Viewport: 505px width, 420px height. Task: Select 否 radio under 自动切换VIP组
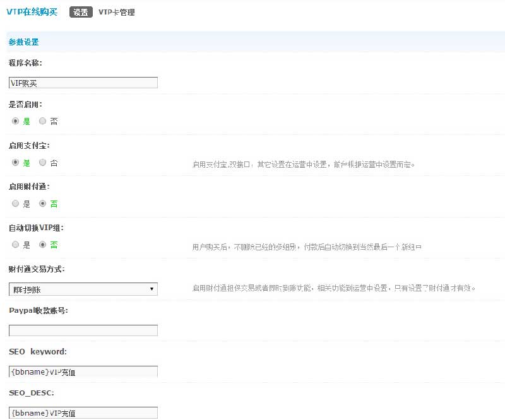[43, 244]
